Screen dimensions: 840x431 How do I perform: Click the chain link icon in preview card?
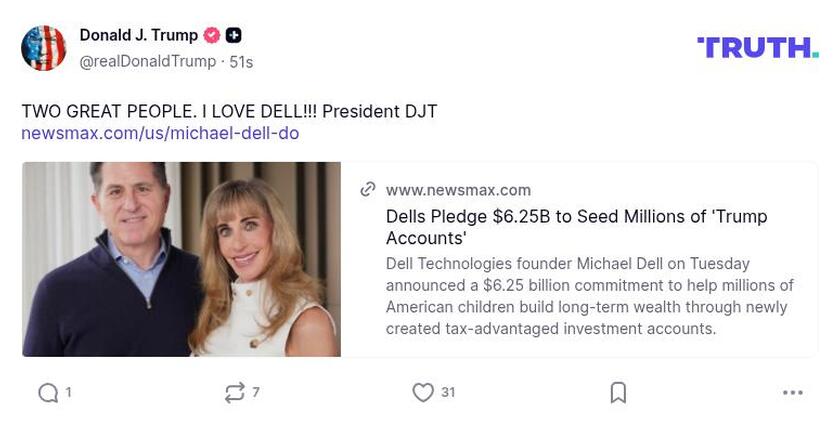click(x=368, y=189)
